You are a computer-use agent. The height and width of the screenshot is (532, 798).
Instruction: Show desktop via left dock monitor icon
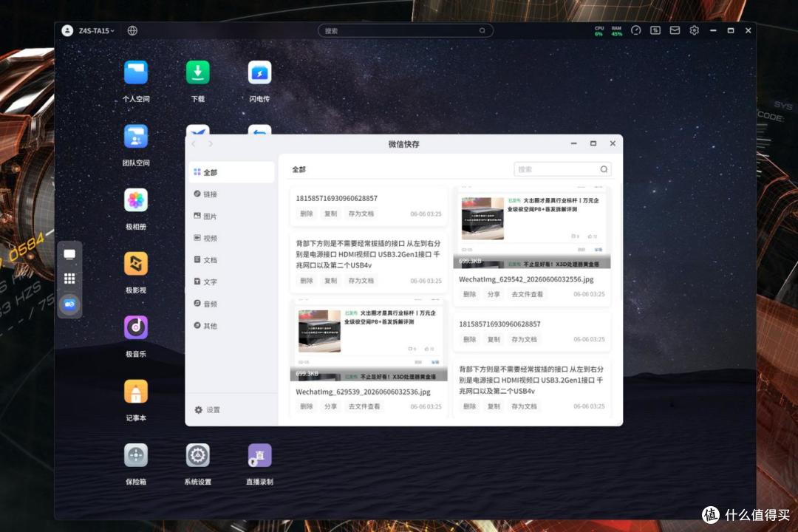[x=69, y=254]
